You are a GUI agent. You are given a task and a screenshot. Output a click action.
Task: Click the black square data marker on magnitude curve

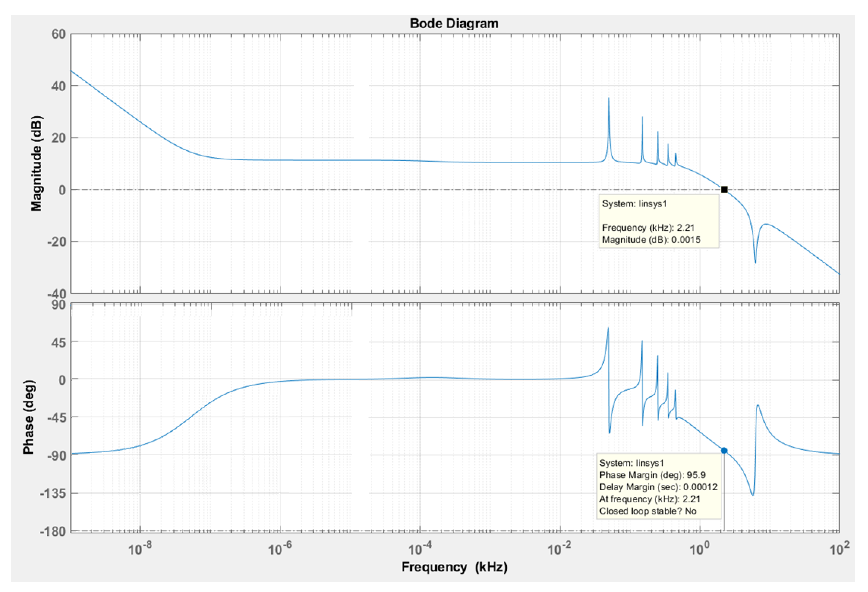click(724, 190)
